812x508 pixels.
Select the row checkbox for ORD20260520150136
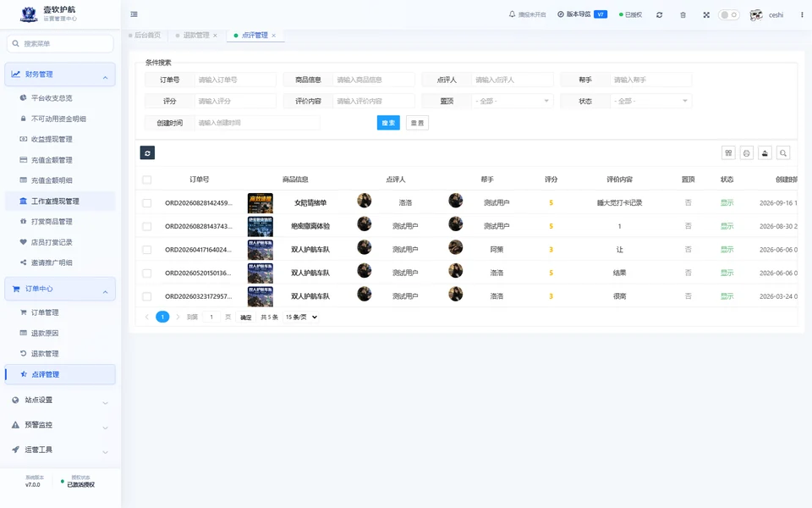147,273
